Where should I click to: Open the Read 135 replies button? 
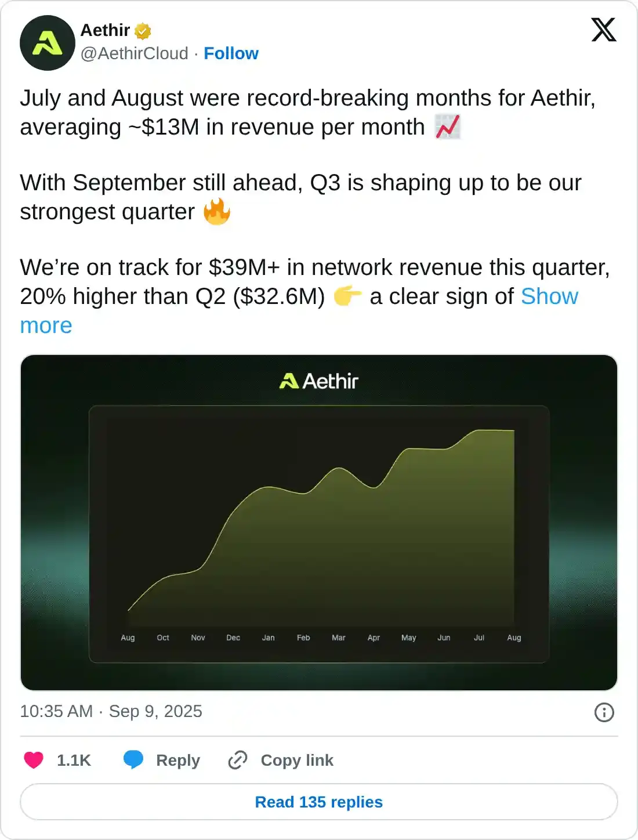coord(319,802)
